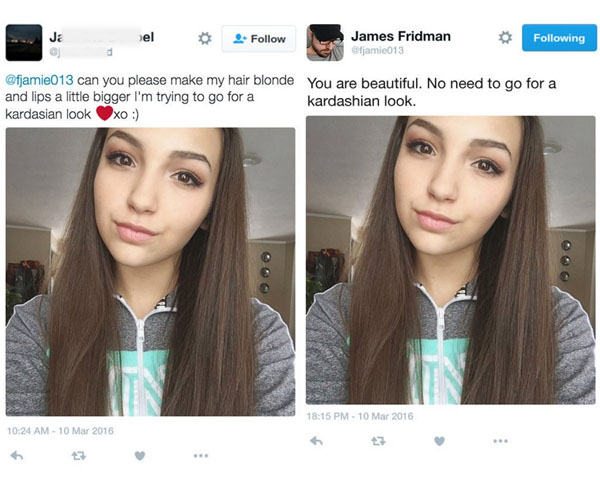Open the @fjamie013 mention link

[x=39, y=80]
